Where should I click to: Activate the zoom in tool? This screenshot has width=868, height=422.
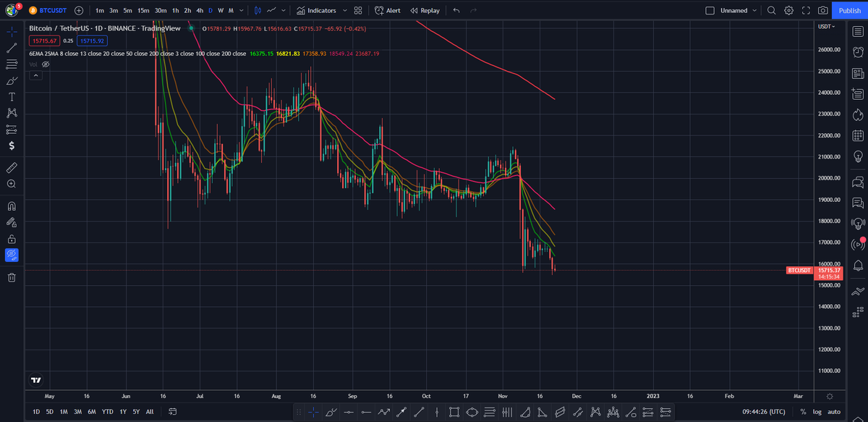point(12,184)
